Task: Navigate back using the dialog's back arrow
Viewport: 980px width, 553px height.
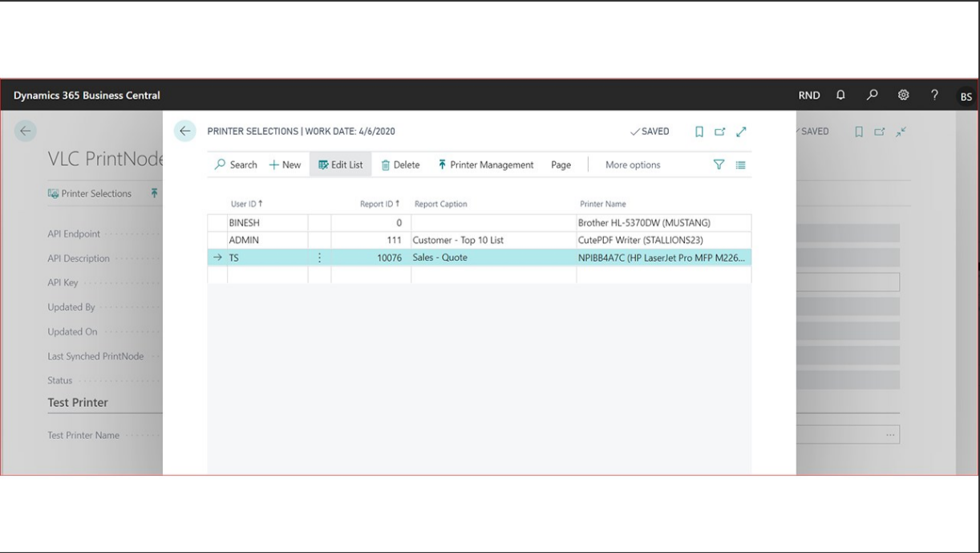Action: tap(185, 131)
